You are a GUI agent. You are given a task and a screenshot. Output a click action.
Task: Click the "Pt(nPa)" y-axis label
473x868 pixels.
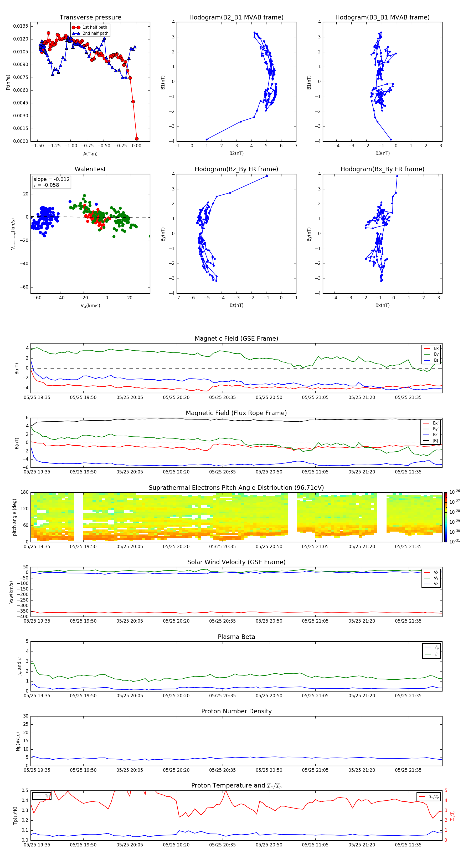point(8,82)
